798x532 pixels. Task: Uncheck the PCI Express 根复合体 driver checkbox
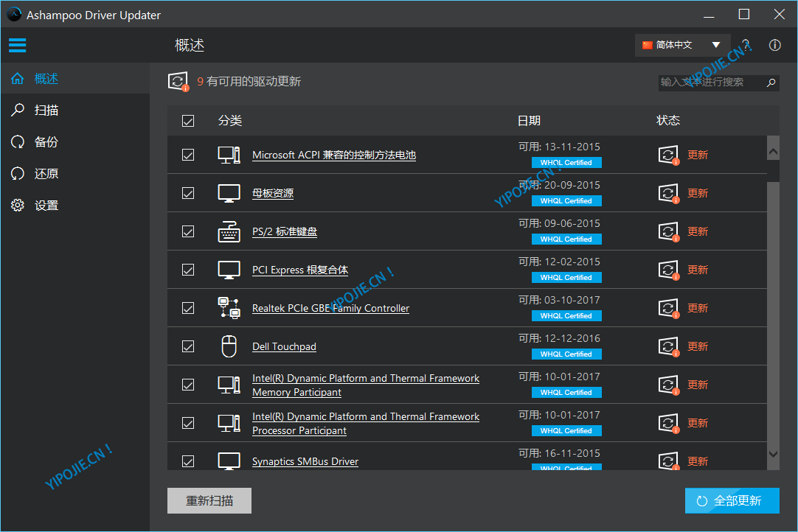(188, 269)
